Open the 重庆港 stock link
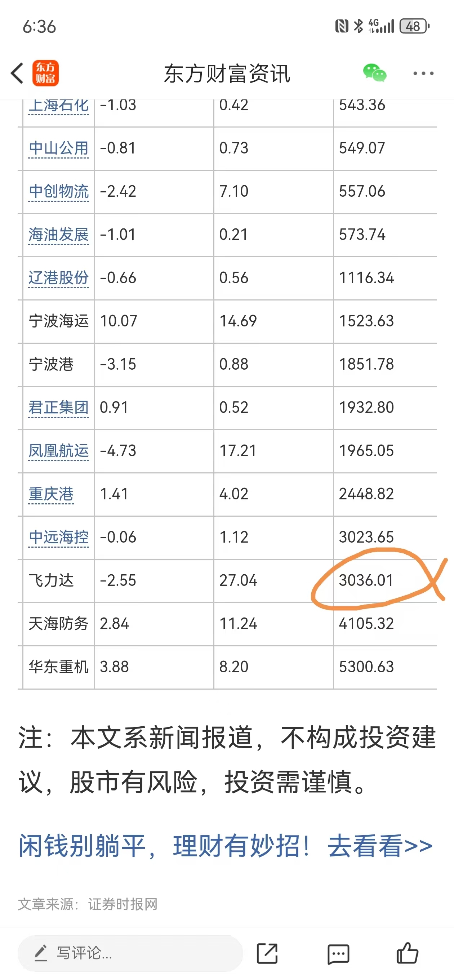 [x=51, y=495]
